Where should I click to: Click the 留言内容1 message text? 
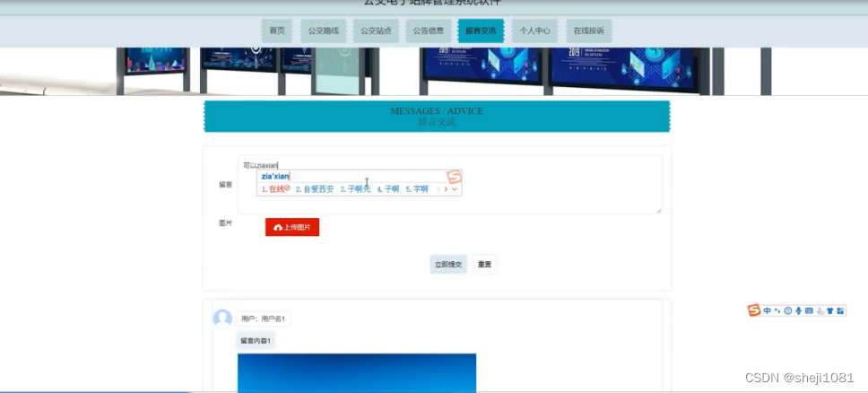coord(256,340)
